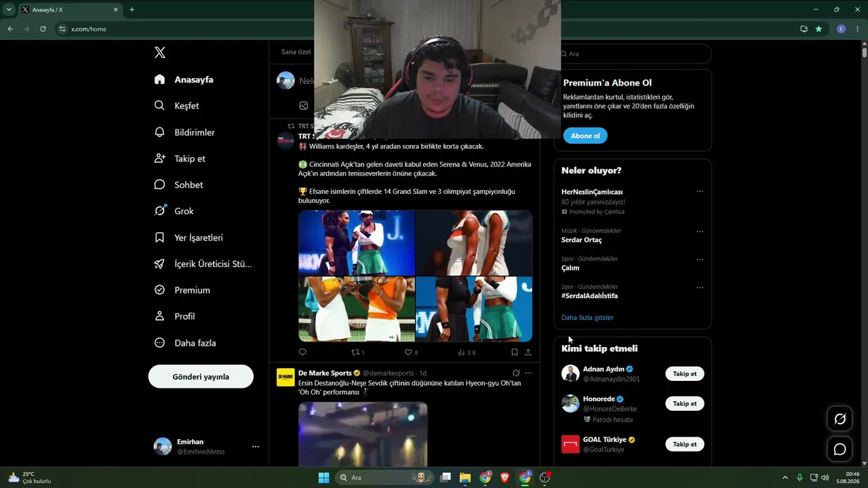Follow GOAL Türkiye
Screen dimensions: 868x488
(x=685, y=445)
